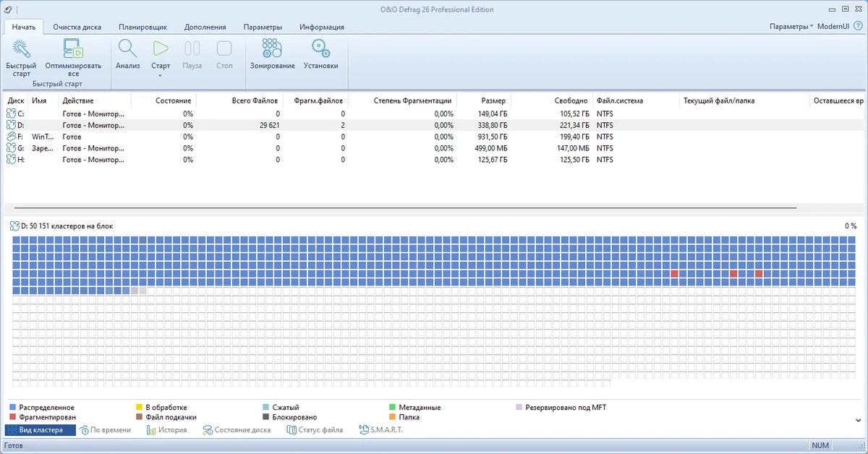Click the drive icon beside cluster header
868x454 pixels.
(14, 226)
